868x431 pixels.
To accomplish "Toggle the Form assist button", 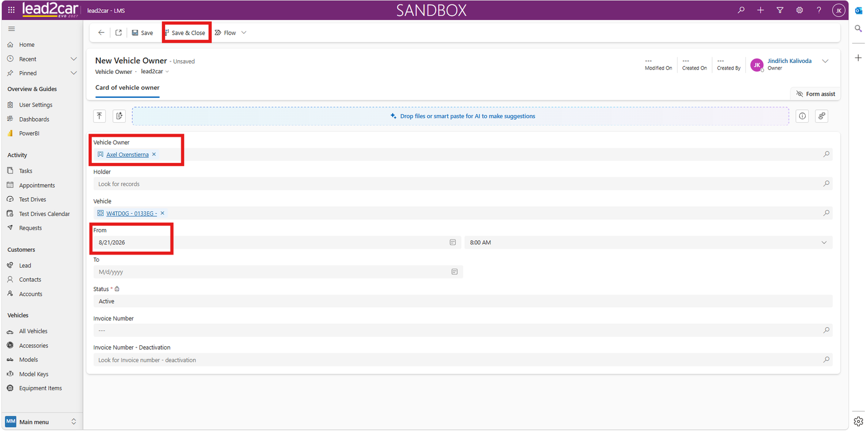I will 815,94.
